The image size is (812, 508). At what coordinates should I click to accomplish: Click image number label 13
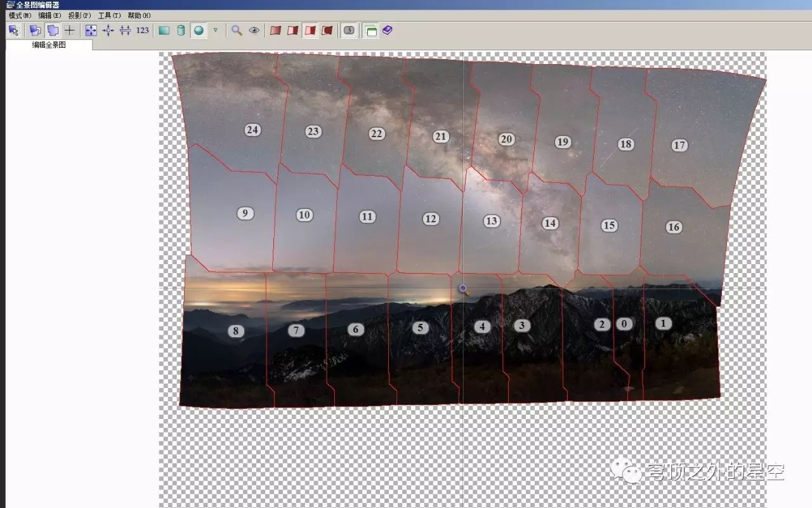492,221
